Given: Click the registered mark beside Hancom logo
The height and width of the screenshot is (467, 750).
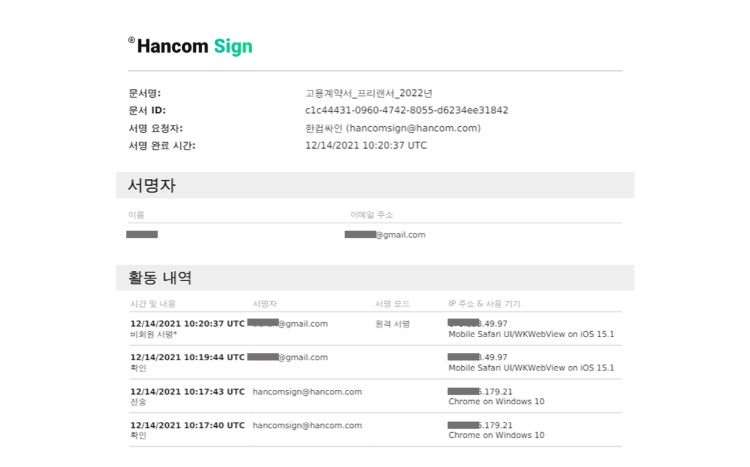Looking at the screenshot, I should (132, 40).
